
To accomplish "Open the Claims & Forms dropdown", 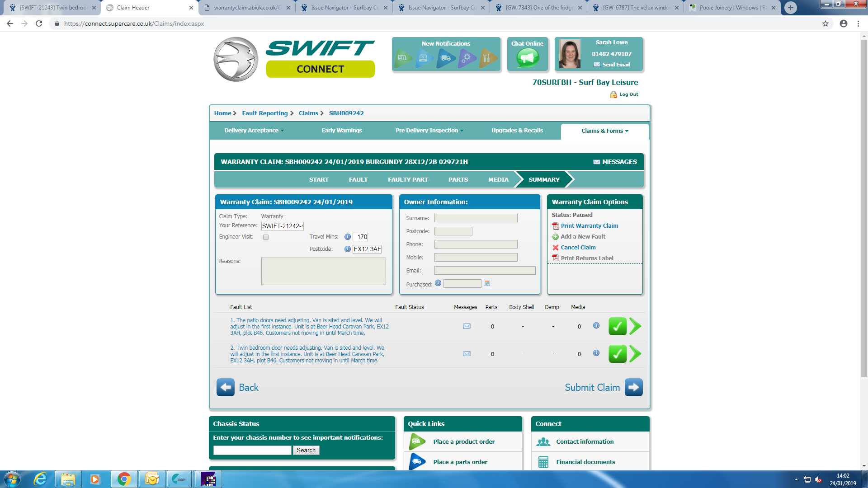I will [604, 131].
